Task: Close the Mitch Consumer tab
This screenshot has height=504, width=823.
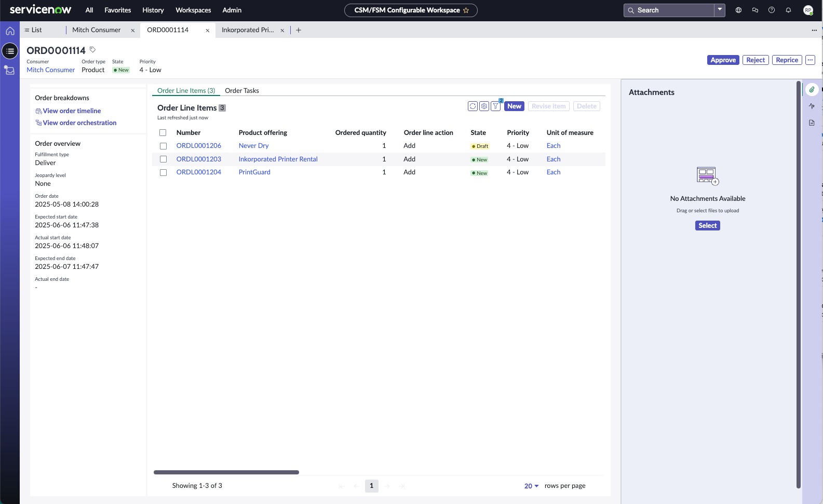Action: point(132,30)
